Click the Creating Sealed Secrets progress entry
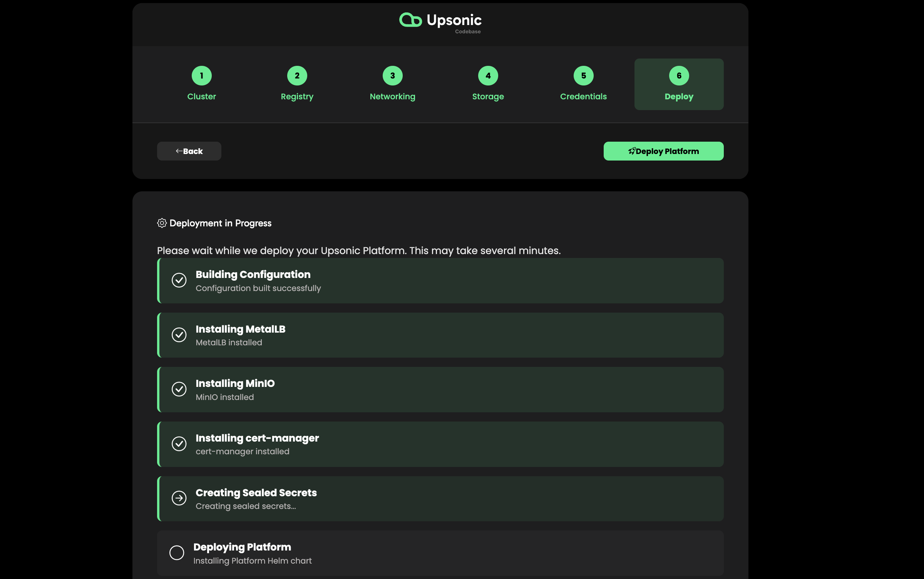The image size is (924, 579). [440, 499]
